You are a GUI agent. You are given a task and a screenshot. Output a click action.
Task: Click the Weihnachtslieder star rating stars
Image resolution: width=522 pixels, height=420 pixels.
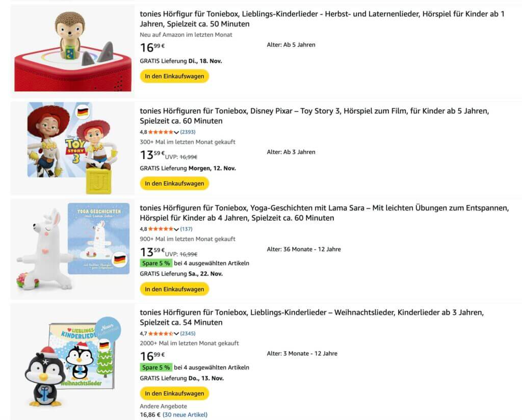[161, 333]
